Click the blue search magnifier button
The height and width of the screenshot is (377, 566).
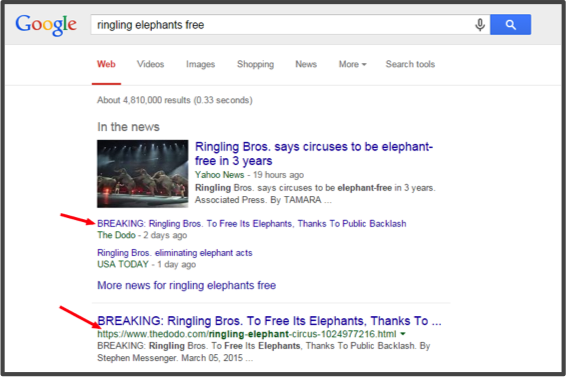click(x=510, y=25)
